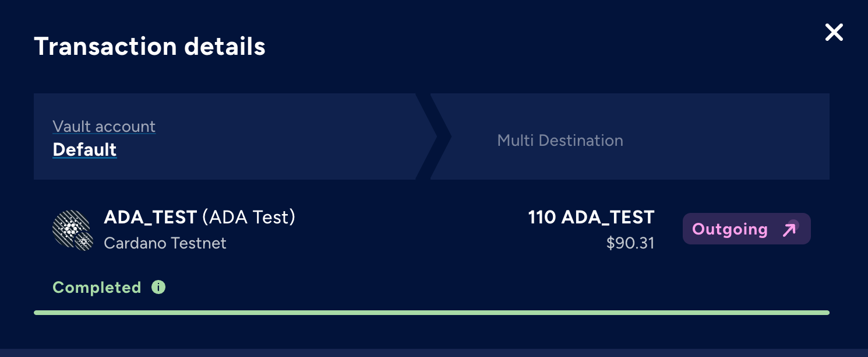
Task: Click the Vault account label
Action: pos(104,127)
